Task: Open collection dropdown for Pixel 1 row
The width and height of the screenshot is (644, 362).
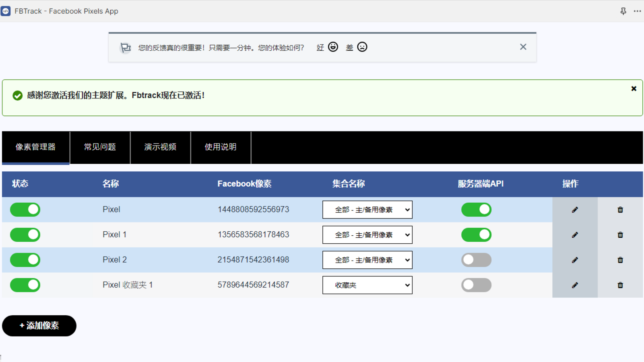Action: [367, 235]
